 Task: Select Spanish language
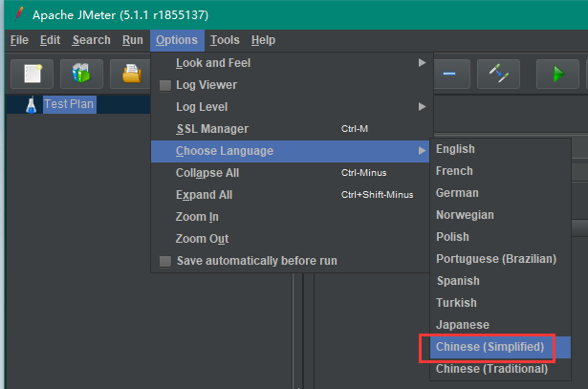[x=500, y=281]
